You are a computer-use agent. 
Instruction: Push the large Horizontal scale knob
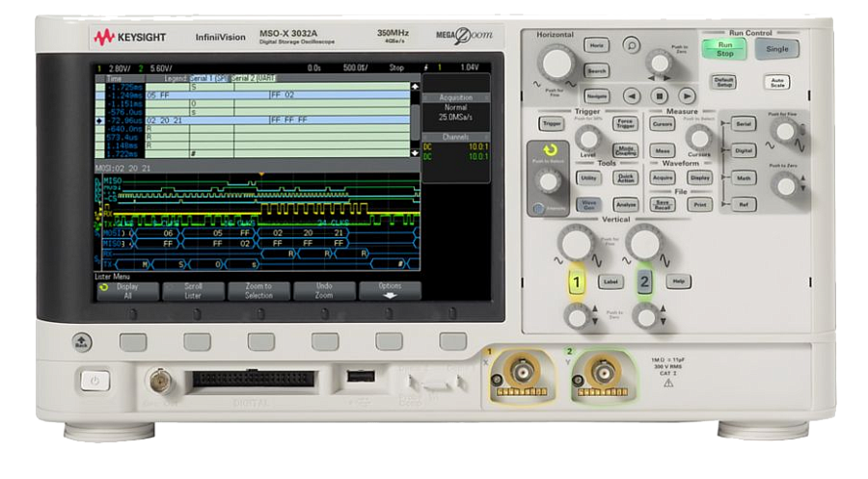click(556, 63)
